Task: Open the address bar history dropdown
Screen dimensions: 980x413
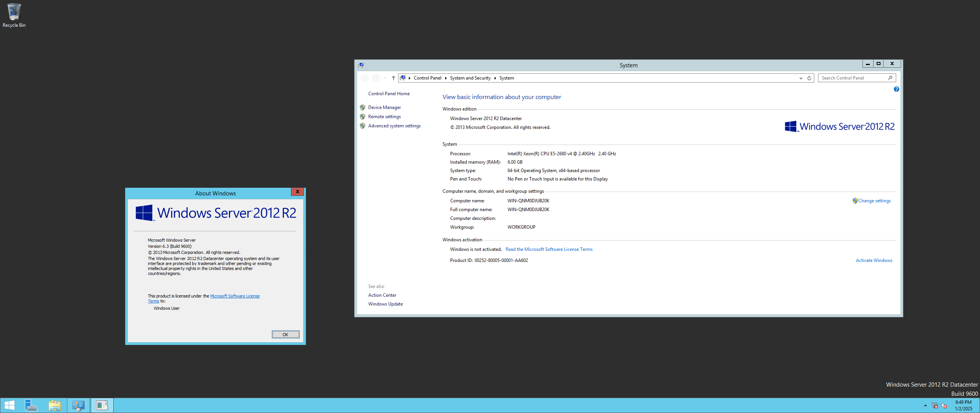Action: 800,78
